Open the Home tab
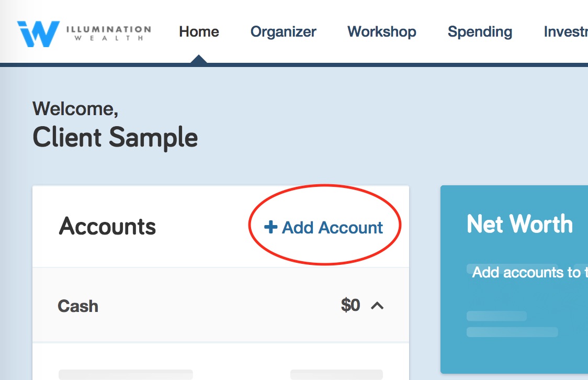This screenshot has width=588, height=380. point(199,31)
